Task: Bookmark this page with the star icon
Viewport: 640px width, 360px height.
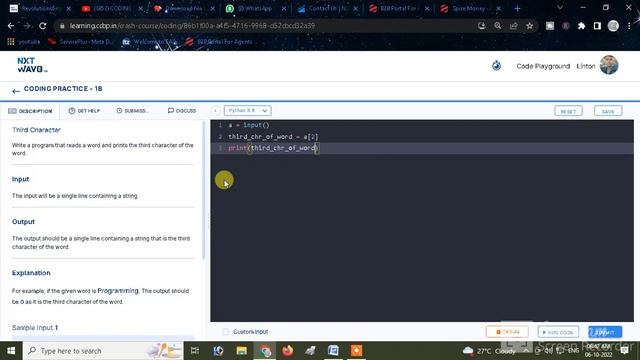Action: tap(529, 26)
